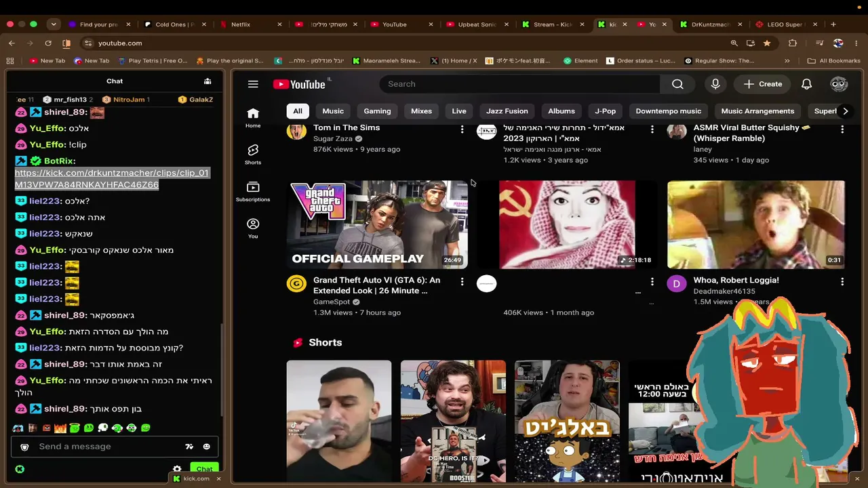Click the YouTube Search box
Image resolution: width=868 pixels, height=488 pixels.
(x=520, y=84)
